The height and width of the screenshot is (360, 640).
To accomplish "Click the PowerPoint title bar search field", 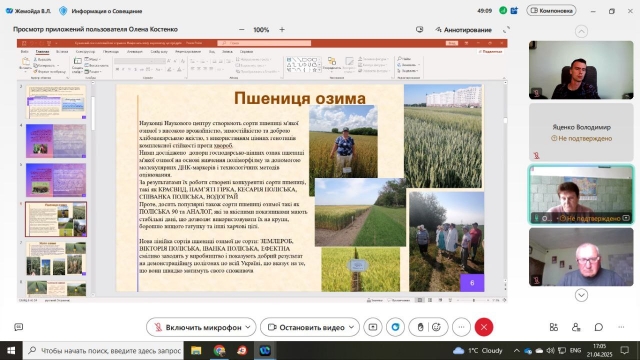I will [264, 43].
